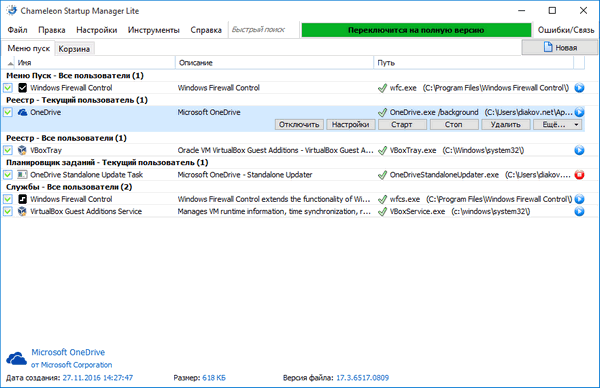The height and width of the screenshot is (388, 600).
Task: Click the blue play icon on the VBoxTray.exe row
Action: point(579,150)
